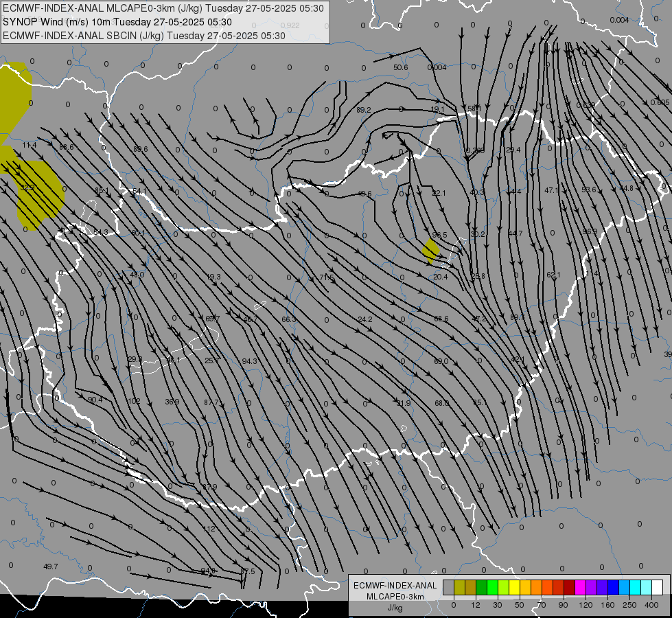This screenshot has width=672, height=618.
Task: Click the map value 50.6
Action: click(x=400, y=67)
